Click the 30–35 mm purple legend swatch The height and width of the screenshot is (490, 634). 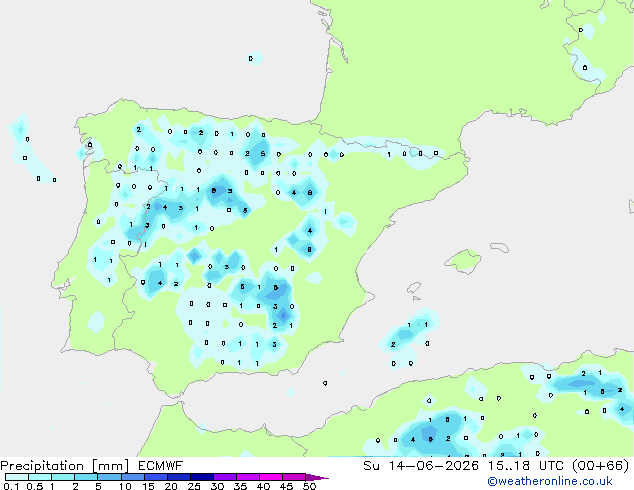coord(224,477)
